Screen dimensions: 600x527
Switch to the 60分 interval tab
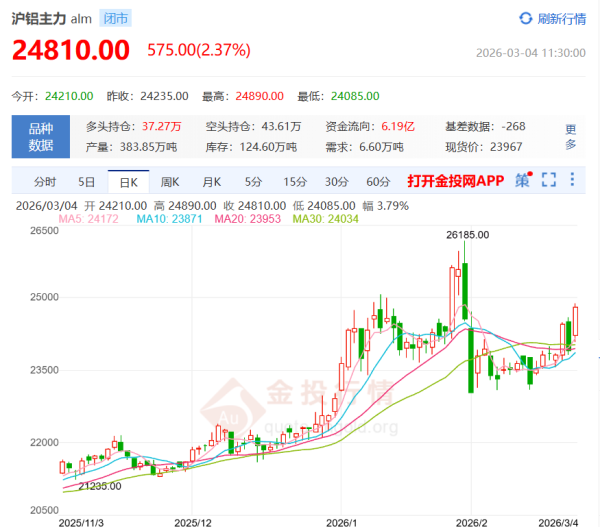click(378, 182)
